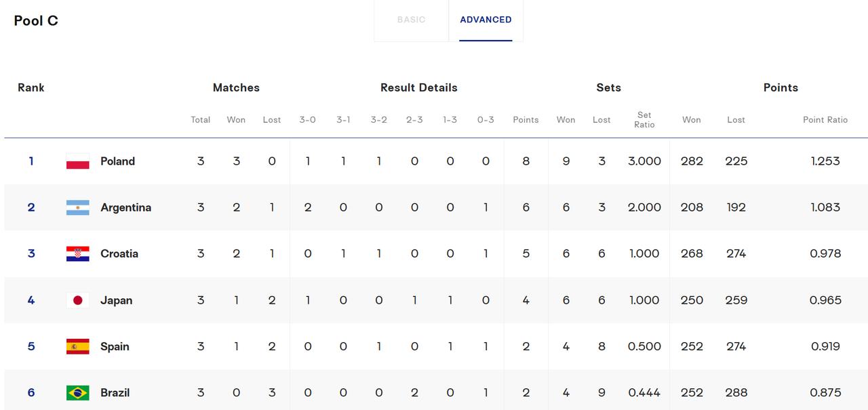
Task: Open the Japan team link
Action: [x=116, y=300]
